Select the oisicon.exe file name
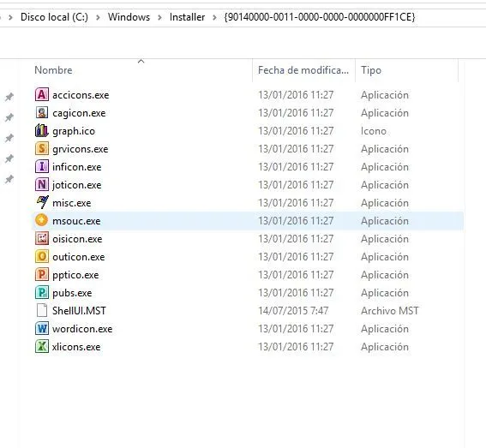 (x=77, y=238)
